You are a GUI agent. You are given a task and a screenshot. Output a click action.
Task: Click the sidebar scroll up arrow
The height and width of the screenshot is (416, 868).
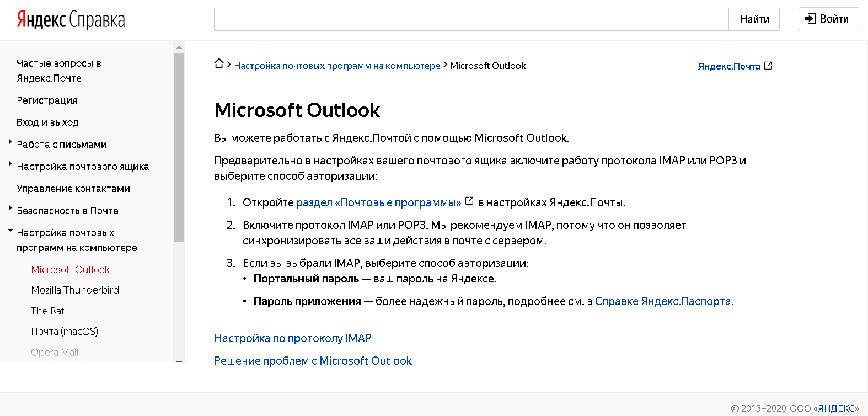coord(179,47)
